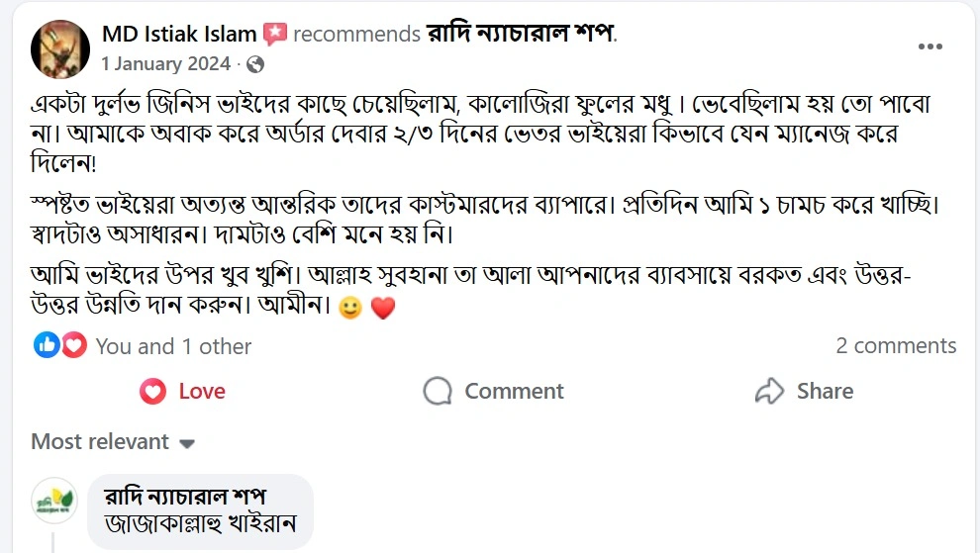980x553 pixels.
Task: Click the heart emoji ending the post text
Action: [x=382, y=309]
